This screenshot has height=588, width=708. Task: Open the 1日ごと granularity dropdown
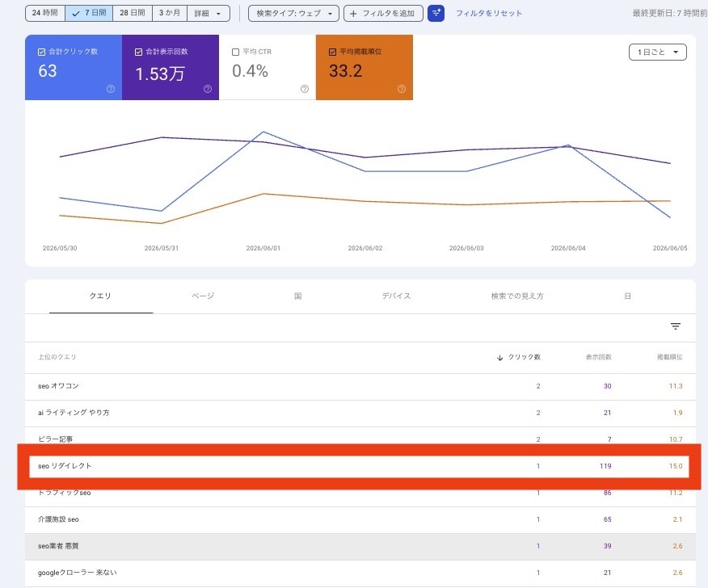pos(657,52)
